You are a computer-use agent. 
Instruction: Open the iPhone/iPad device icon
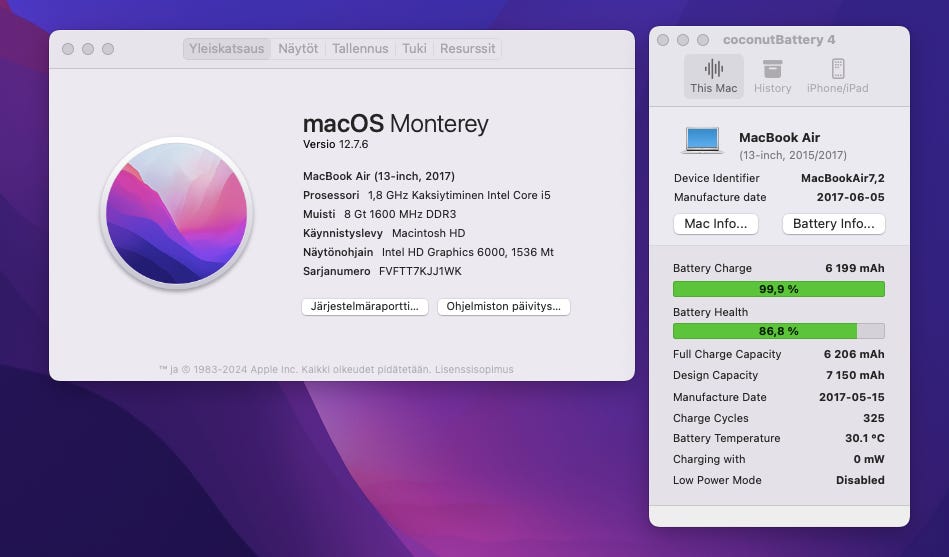tap(838, 68)
